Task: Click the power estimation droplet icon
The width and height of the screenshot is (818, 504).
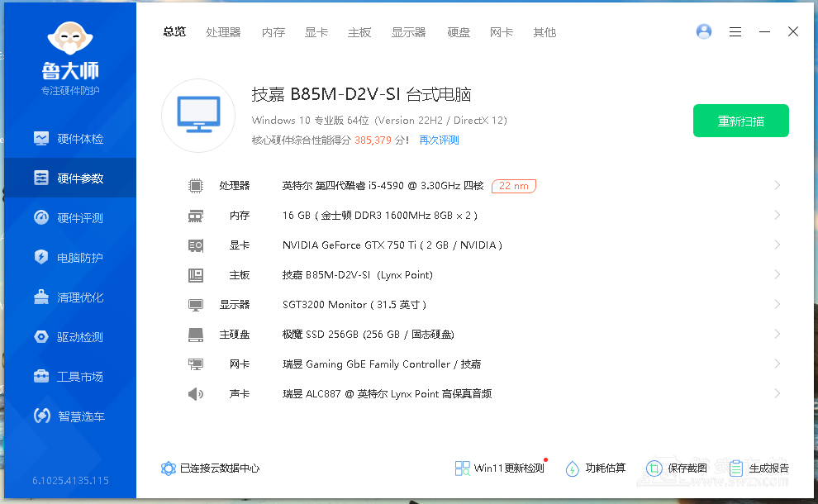Action: click(573, 468)
